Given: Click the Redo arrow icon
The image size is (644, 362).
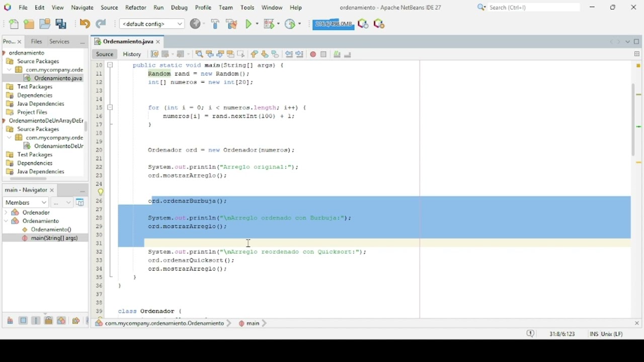Looking at the screenshot, I should (x=101, y=24).
